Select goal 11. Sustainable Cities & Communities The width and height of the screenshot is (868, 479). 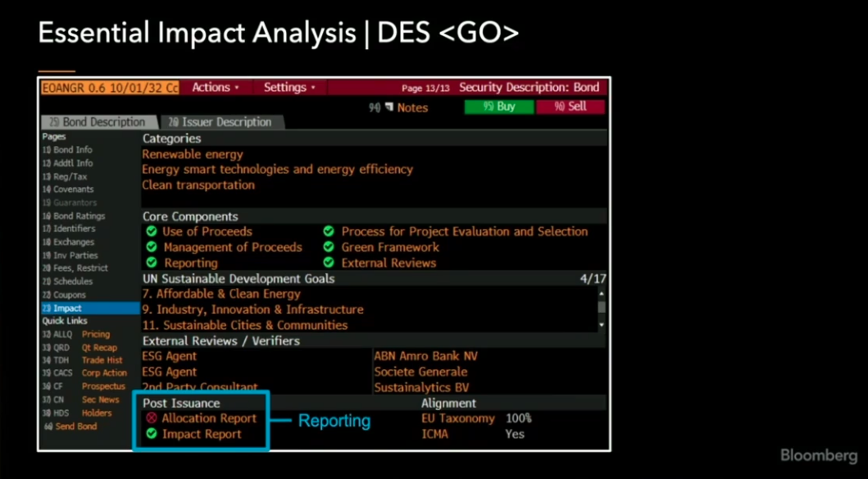(x=245, y=325)
